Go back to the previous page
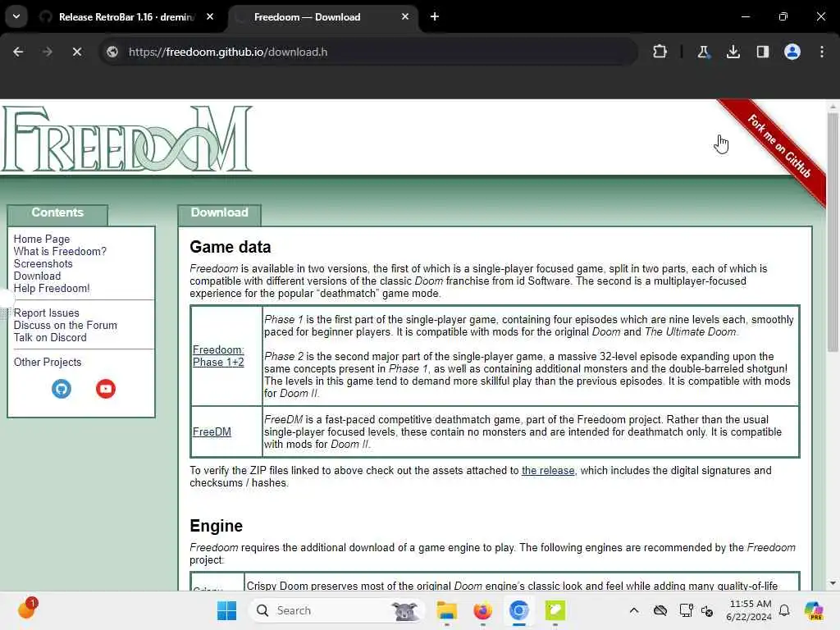840x630 pixels. [18, 52]
